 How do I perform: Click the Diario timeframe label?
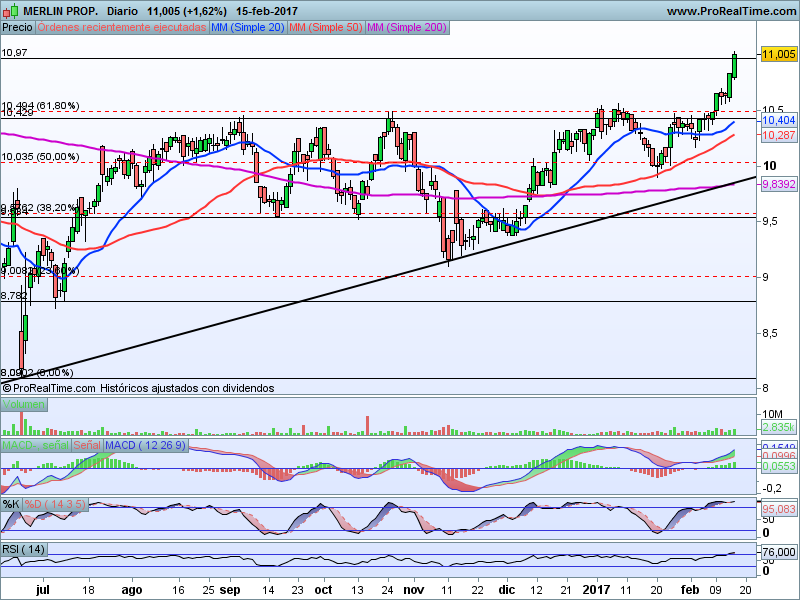[x=122, y=11]
